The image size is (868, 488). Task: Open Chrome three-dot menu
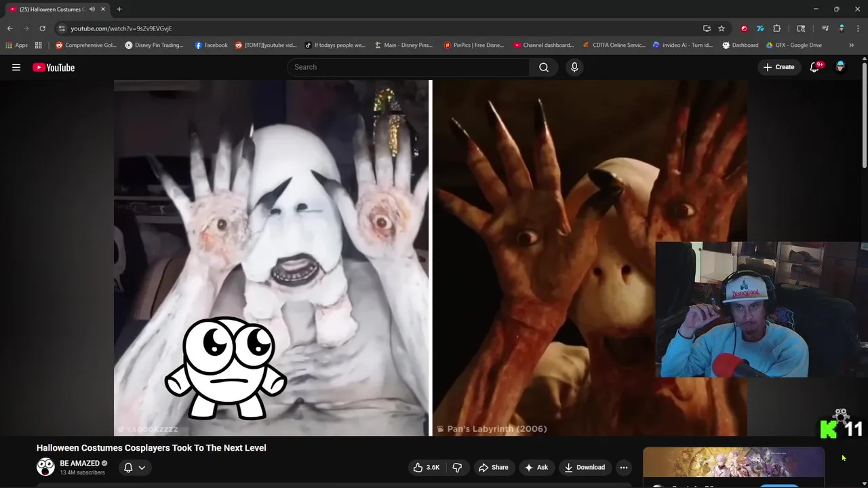858,28
